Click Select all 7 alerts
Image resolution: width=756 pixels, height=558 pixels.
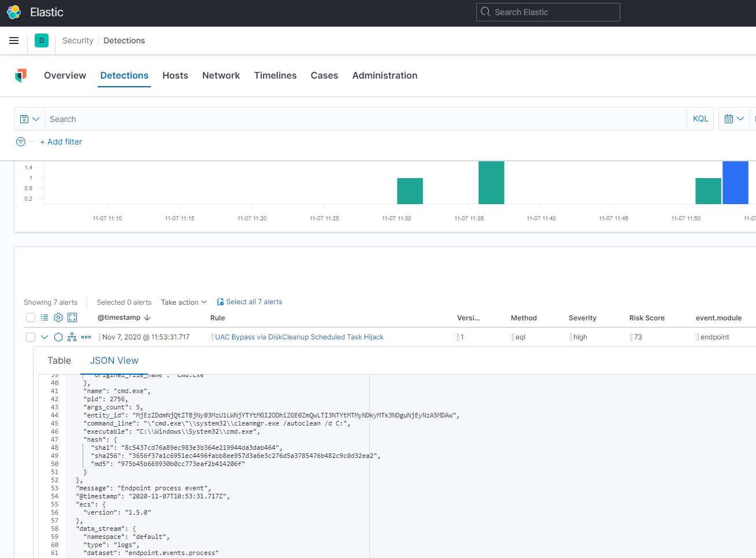point(249,301)
